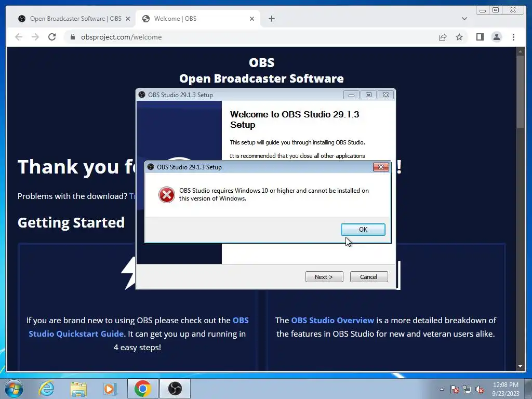Open network status tray icon
This screenshot has width=532, height=399.
[x=467, y=389]
